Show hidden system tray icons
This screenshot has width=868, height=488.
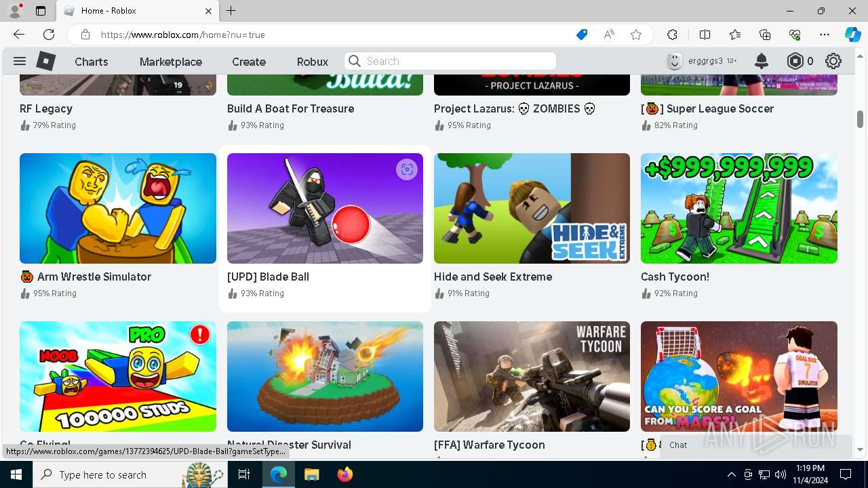pyautogui.click(x=731, y=474)
